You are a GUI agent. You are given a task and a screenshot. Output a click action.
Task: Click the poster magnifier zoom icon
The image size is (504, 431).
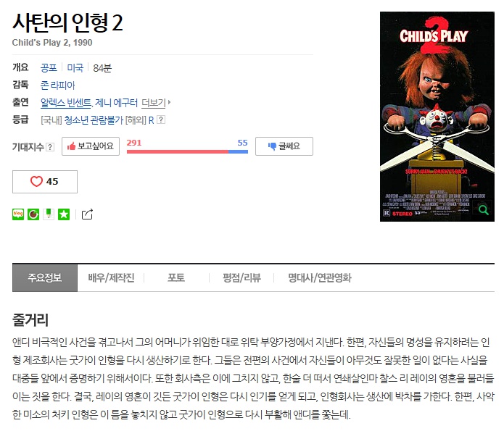[483, 210]
